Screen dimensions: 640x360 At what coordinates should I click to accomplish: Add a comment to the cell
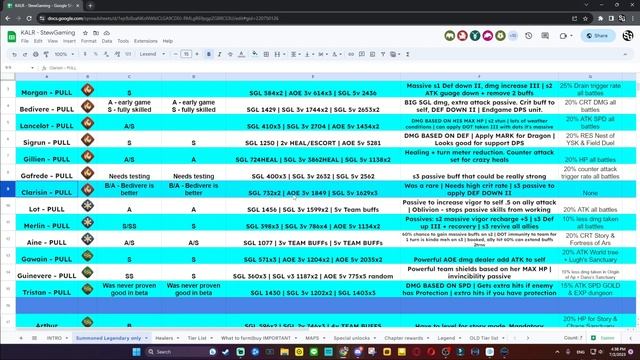362,54
